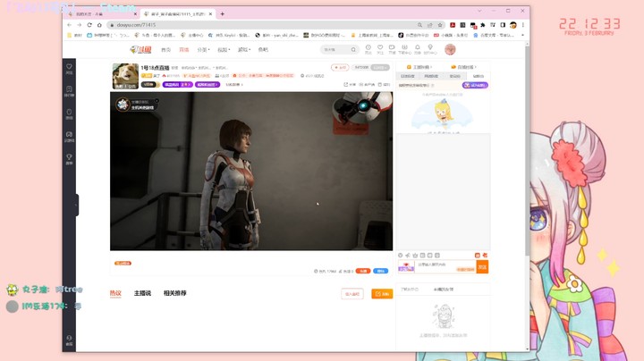
Task: Switch to the 热议 tab
Action: [x=115, y=293]
